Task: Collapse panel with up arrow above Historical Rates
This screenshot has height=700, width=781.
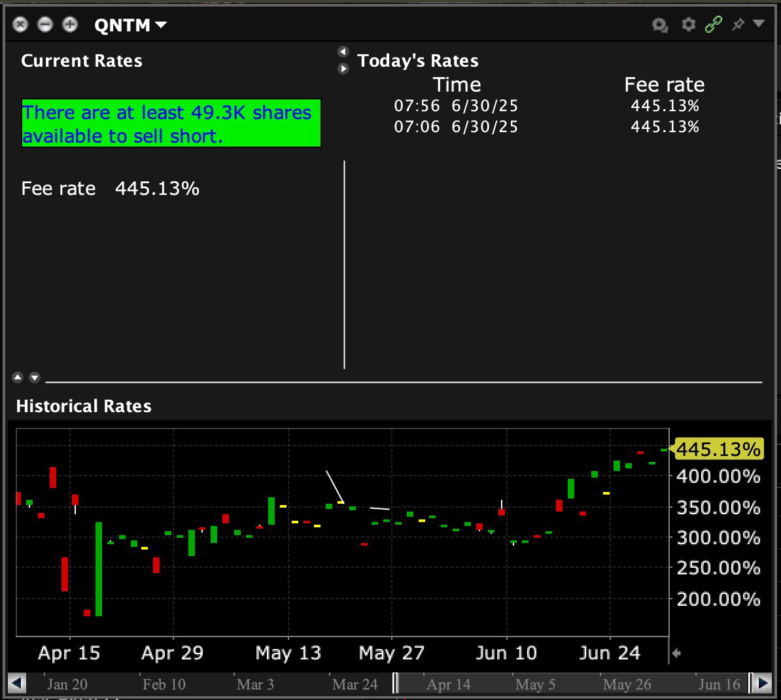Action: click(x=18, y=377)
